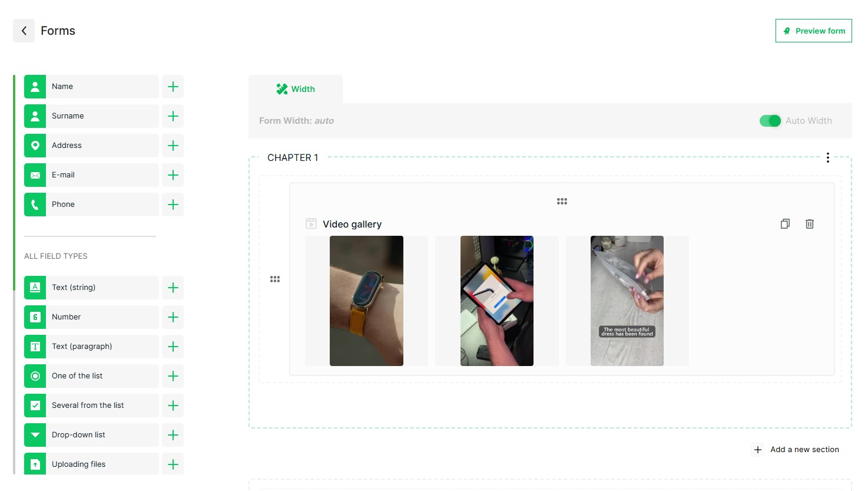
Task: Click Add a new section
Action: (797, 450)
